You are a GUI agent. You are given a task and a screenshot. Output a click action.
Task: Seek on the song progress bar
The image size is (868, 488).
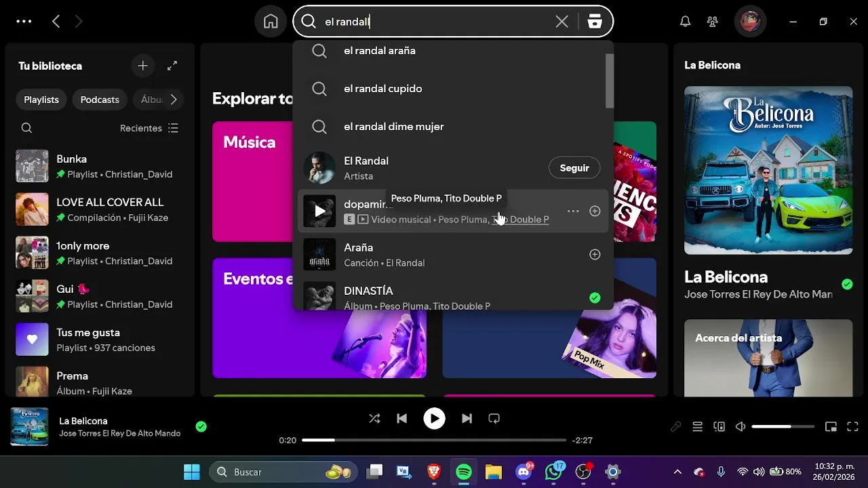click(x=434, y=440)
